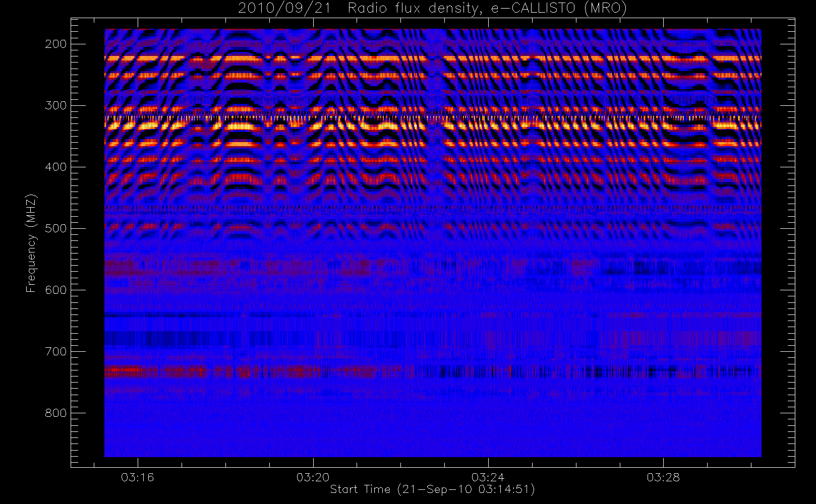Click the plot title "2010/09/21 Radio flux density, e-CALLISTO (MRO)"
The height and width of the screenshot is (504, 816).
click(x=432, y=9)
